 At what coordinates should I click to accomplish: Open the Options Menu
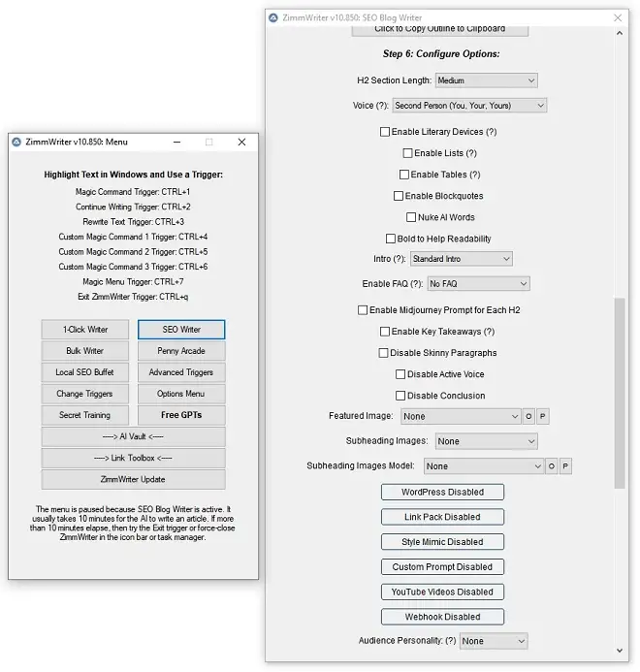coord(181,394)
